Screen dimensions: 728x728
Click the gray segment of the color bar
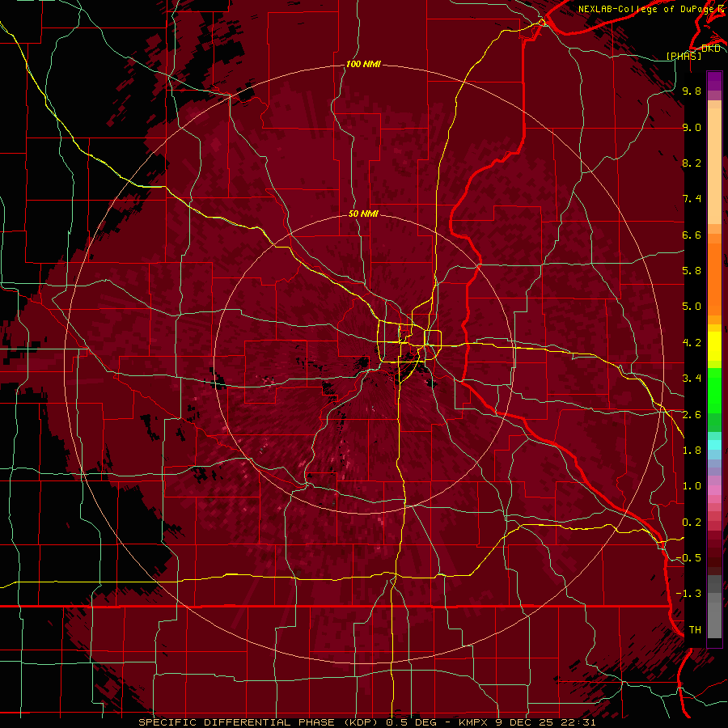click(714, 607)
